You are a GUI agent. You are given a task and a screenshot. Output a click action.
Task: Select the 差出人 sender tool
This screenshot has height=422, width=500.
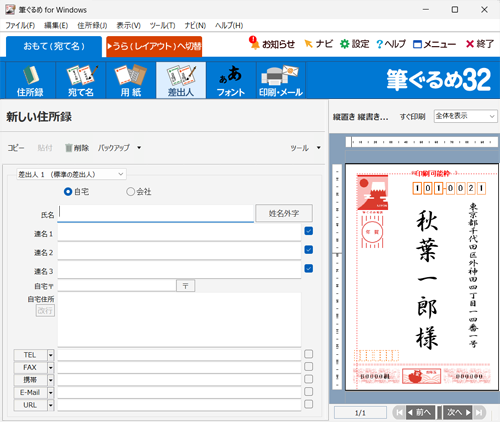[181, 80]
